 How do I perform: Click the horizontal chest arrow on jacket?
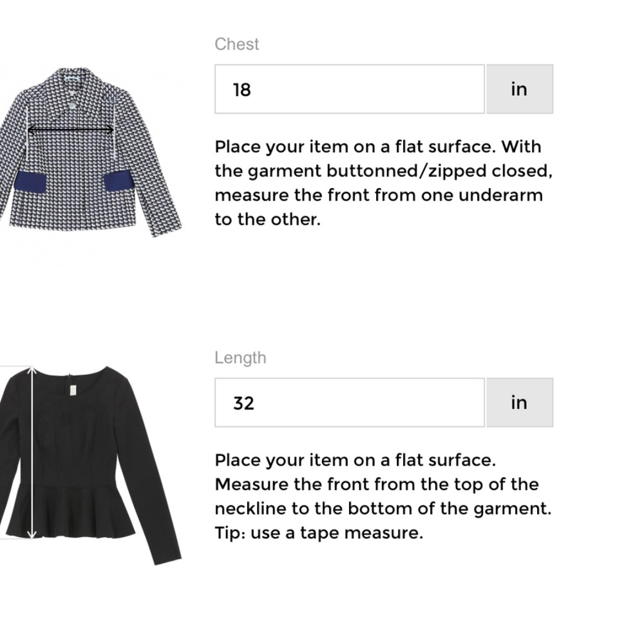pyautogui.click(x=70, y=129)
